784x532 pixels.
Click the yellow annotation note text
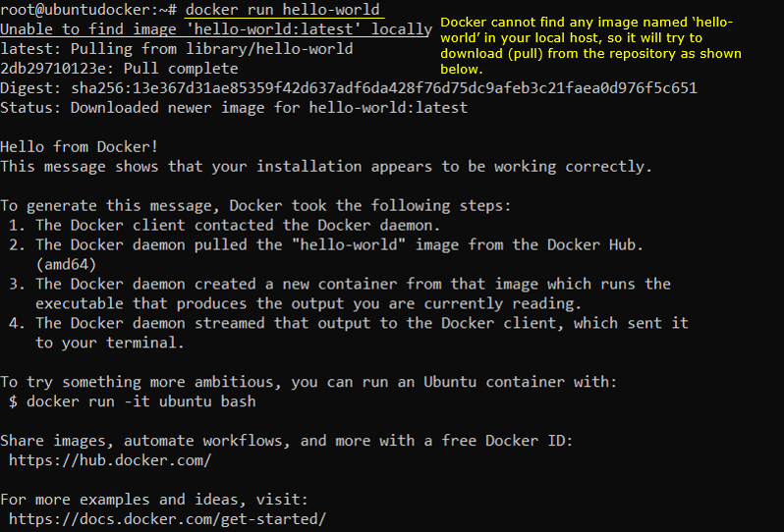[x=589, y=45]
